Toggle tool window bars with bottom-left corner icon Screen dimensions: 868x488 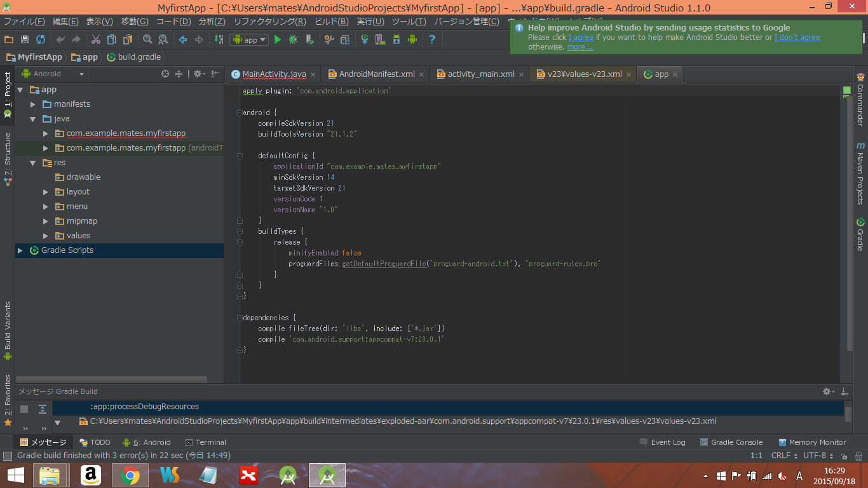(7, 456)
